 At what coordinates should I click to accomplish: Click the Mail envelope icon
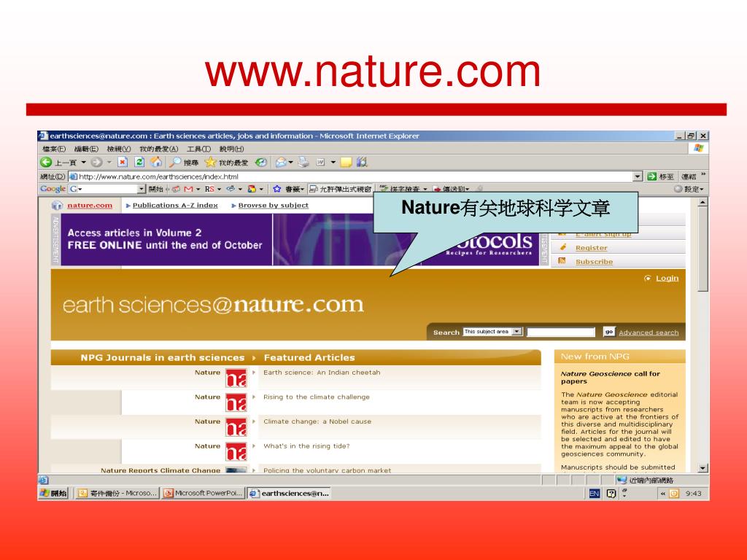pos(281,163)
